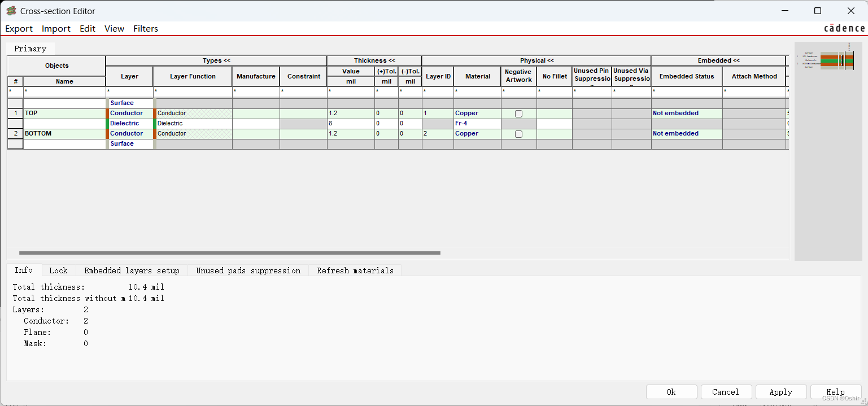
Task: Click the Ok button
Action: [671, 392]
